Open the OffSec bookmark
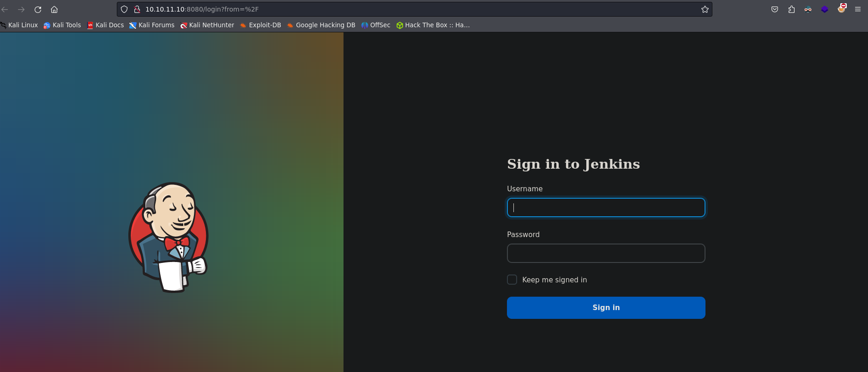Image resolution: width=868 pixels, height=372 pixels. coord(376,25)
